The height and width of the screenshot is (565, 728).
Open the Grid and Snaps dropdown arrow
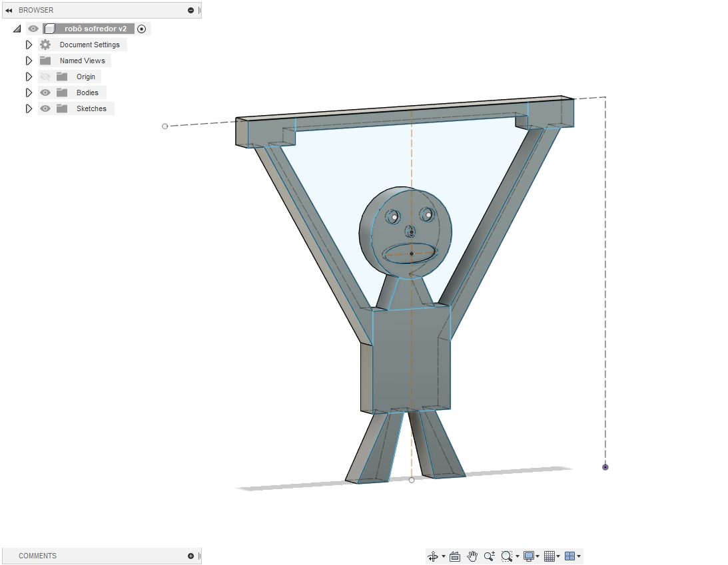click(558, 556)
